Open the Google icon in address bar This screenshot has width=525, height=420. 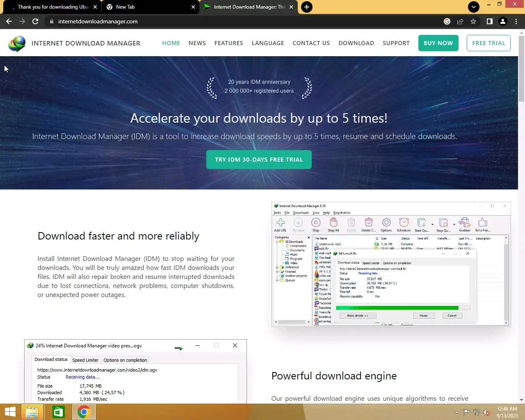tap(447, 21)
